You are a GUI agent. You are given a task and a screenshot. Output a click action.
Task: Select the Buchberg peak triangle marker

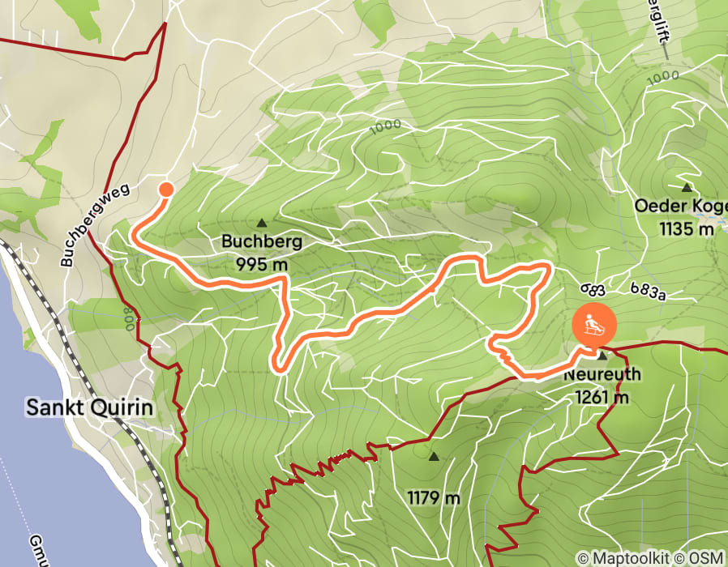[262, 224]
